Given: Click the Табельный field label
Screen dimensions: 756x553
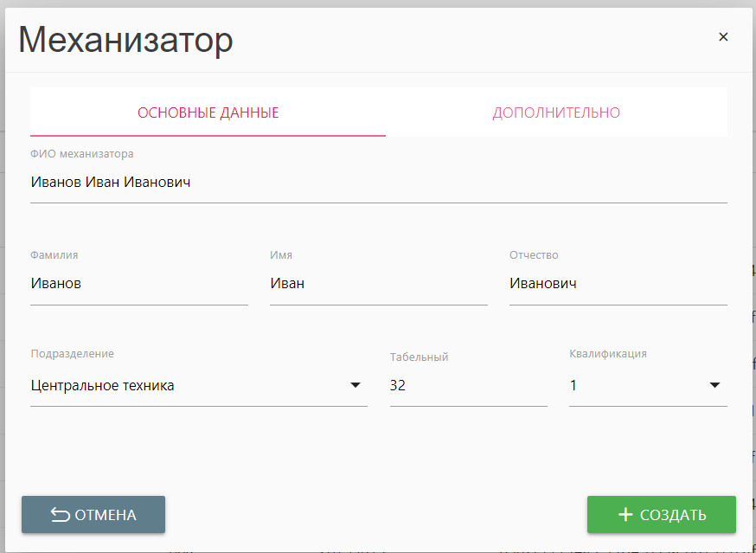Looking at the screenshot, I should click(x=419, y=357).
